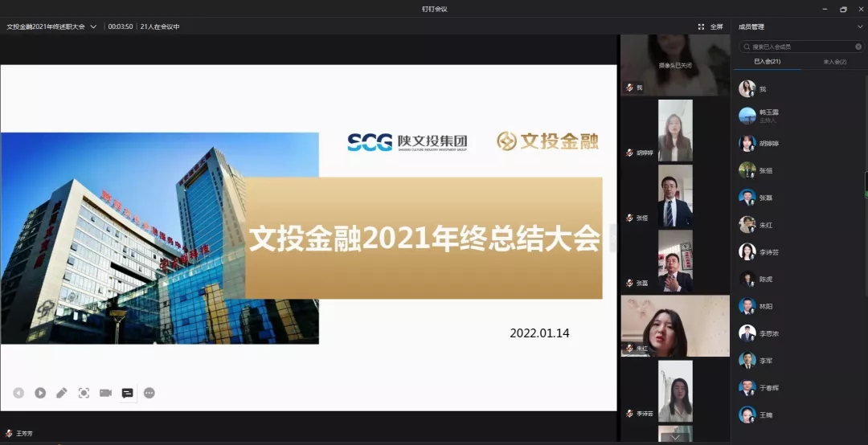The image size is (868, 445).
Task: Enter fullscreen with 全屏 button
Action: click(710, 27)
